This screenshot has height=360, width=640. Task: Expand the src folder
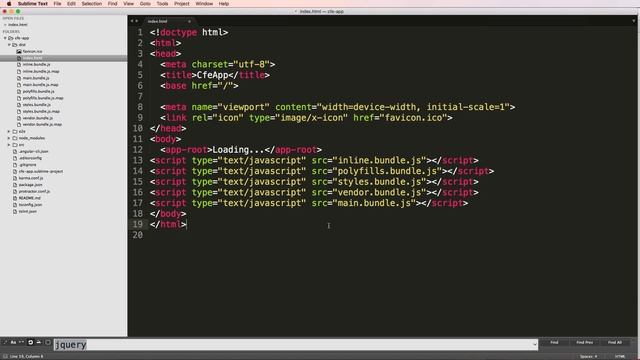pyautogui.click(x=9, y=145)
